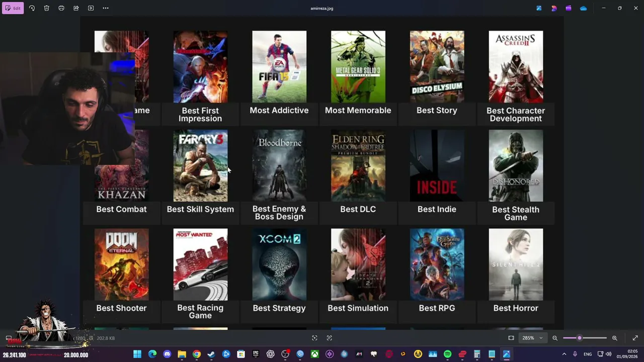Click the "Best Strategy" caption
Image resolution: width=644 pixels, height=362 pixels.
click(x=279, y=308)
